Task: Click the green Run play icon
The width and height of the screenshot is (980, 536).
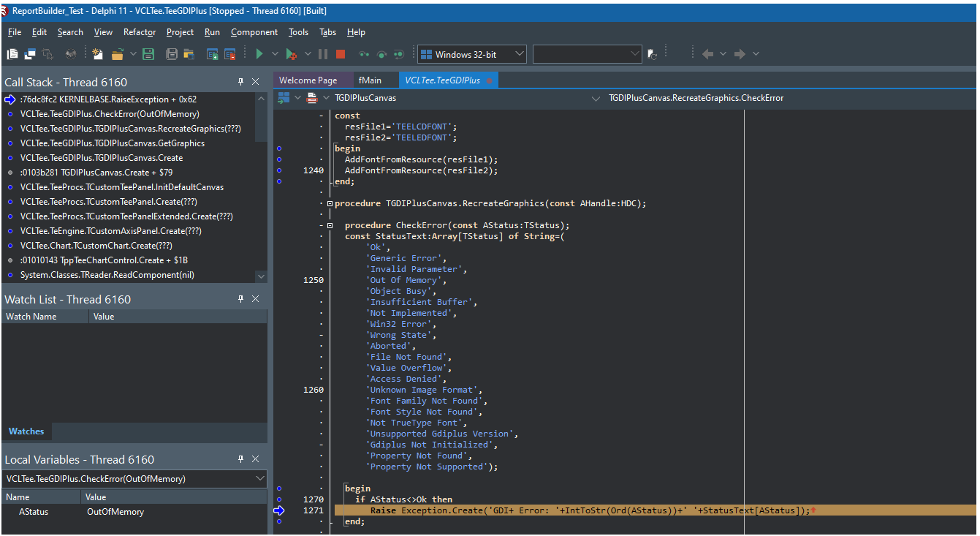Action: (259, 54)
